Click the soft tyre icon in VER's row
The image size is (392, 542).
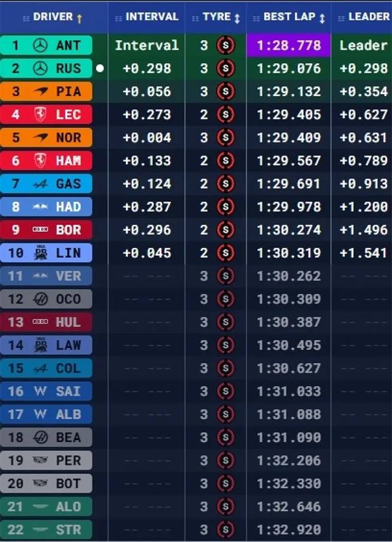click(225, 276)
